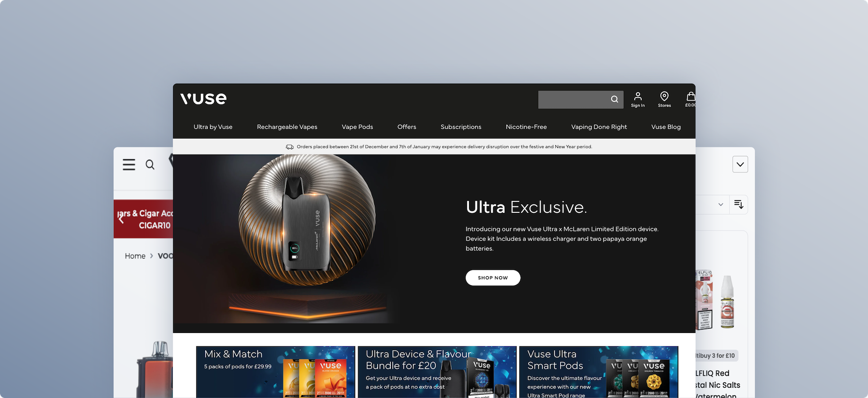Screen dimensions: 868x398
Task: Click the Ultra Exclusive heading
Action: (x=526, y=207)
